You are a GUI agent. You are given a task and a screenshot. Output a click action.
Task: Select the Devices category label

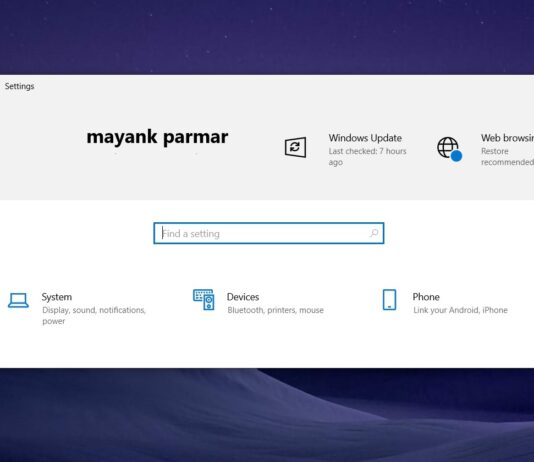[x=243, y=297]
